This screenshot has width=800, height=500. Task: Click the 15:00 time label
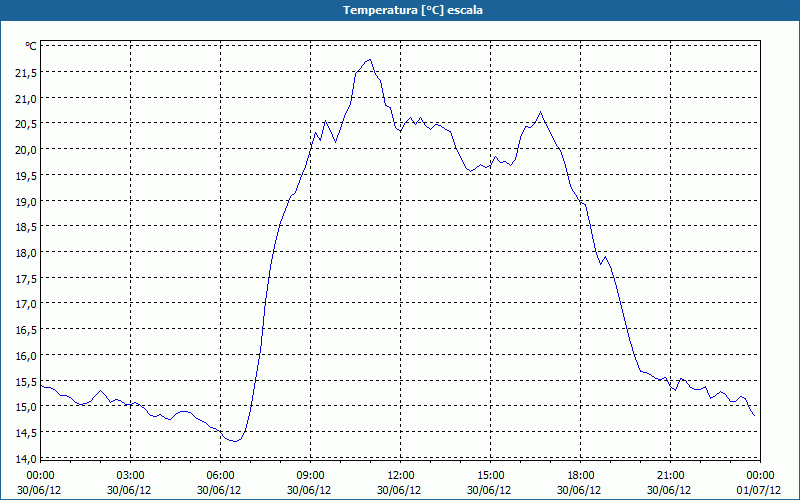pos(490,476)
